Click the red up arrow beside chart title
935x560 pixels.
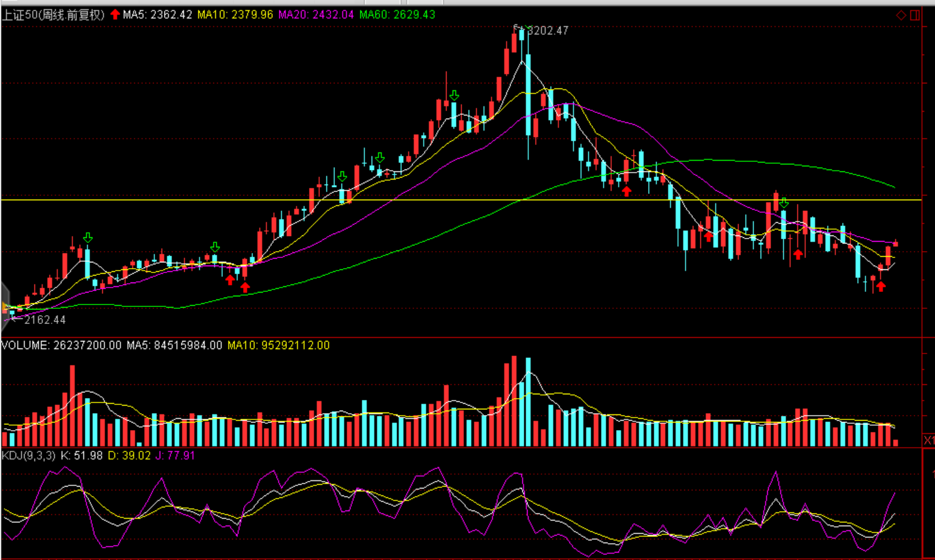(x=115, y=14)
